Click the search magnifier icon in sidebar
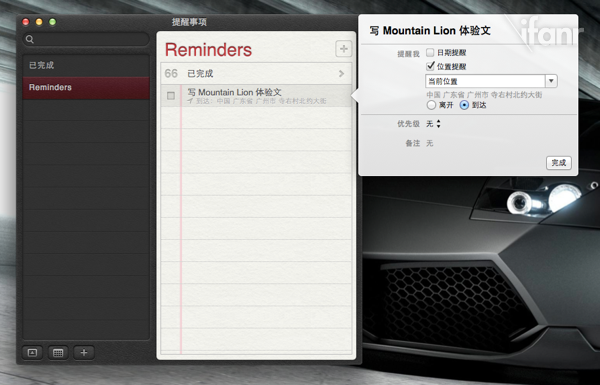The image size is (600, 385). tap(30, 39)
